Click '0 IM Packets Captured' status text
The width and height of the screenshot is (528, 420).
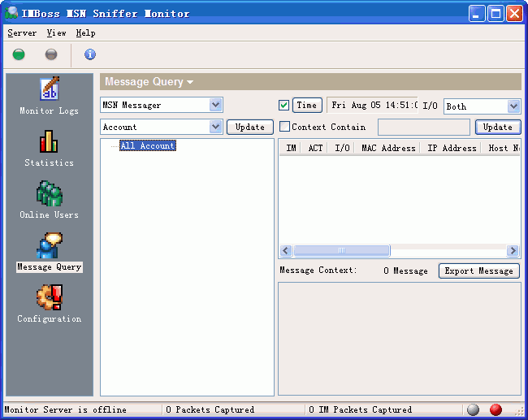point(360,409)
